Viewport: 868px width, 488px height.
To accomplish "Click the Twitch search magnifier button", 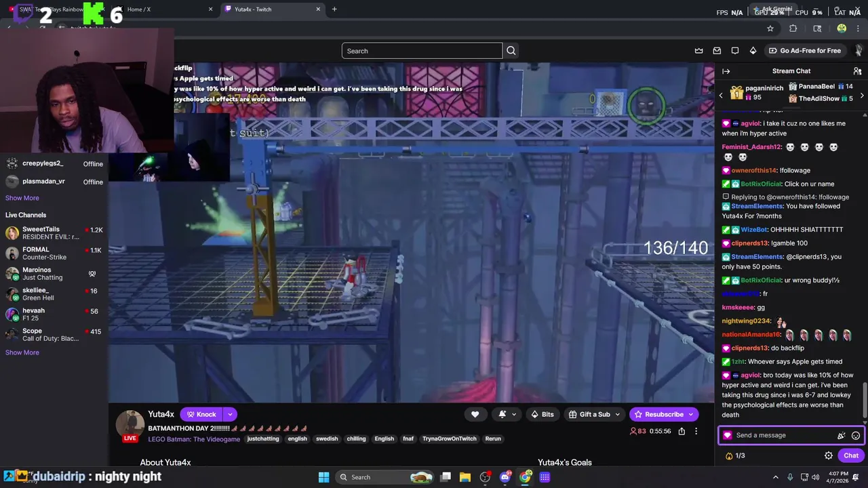I will [x=511, y=51].
